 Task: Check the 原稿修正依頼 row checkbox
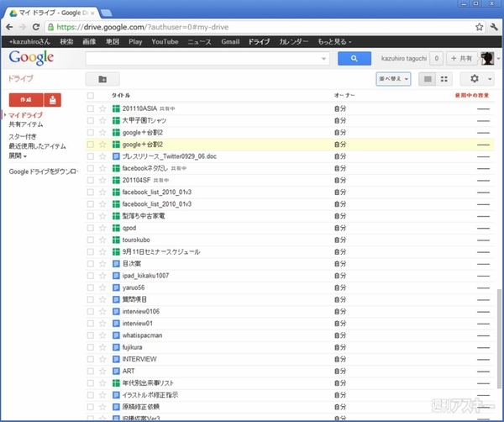coord(91,407)
